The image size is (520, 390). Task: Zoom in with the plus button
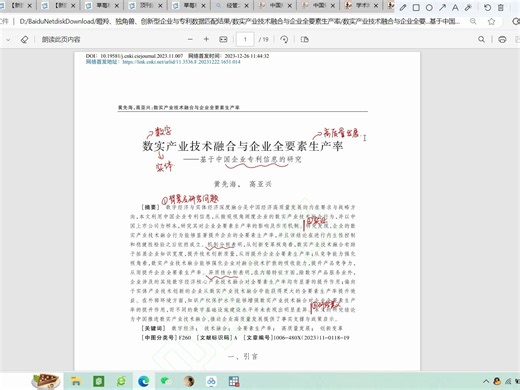tap(206, 39)
